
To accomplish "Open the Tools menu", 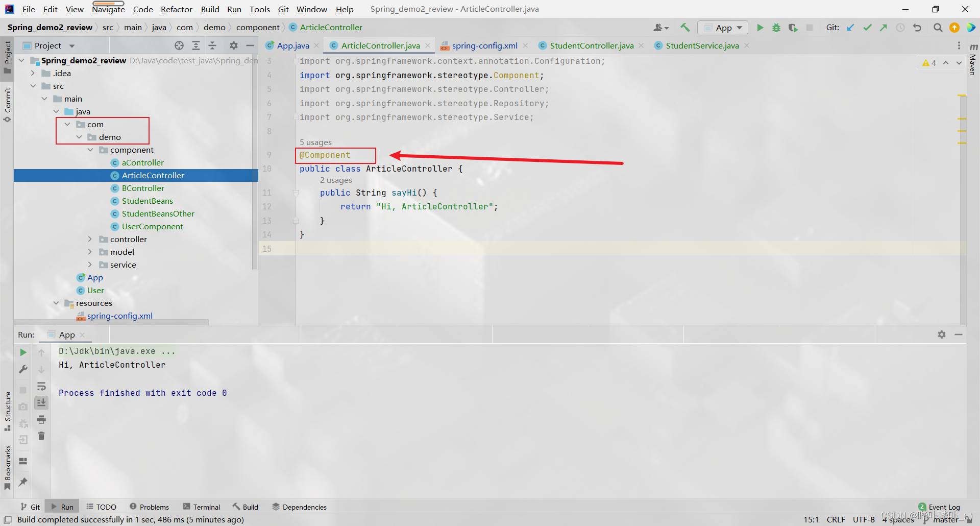I will pos(260,9).
